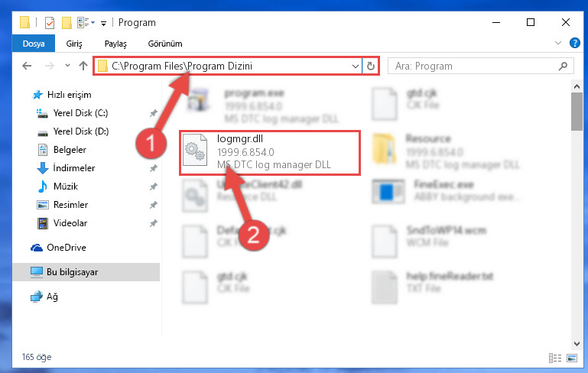This screenshot has height=373, width=588.
Task: Toggle pin next to Videolar
Action: (x=153, y=223)
